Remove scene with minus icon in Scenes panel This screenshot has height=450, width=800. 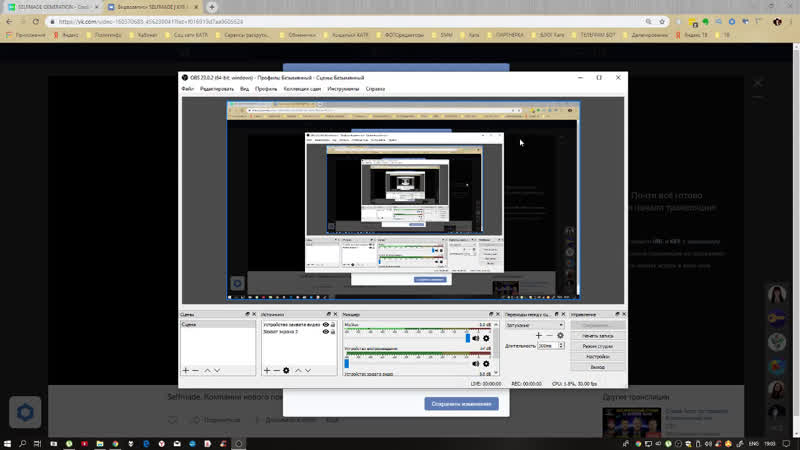195,370
